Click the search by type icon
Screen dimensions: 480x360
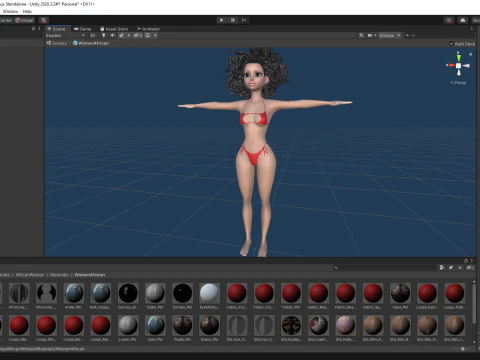click(x=442, y=268)
